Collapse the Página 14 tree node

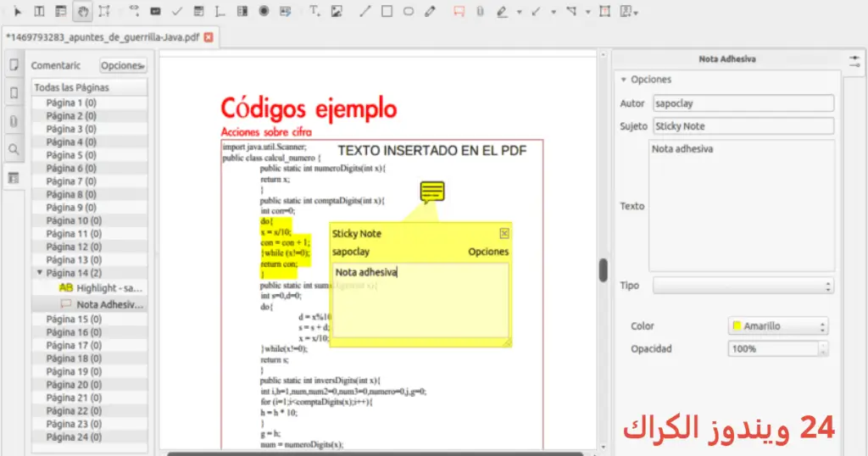(x=39, y=272)
